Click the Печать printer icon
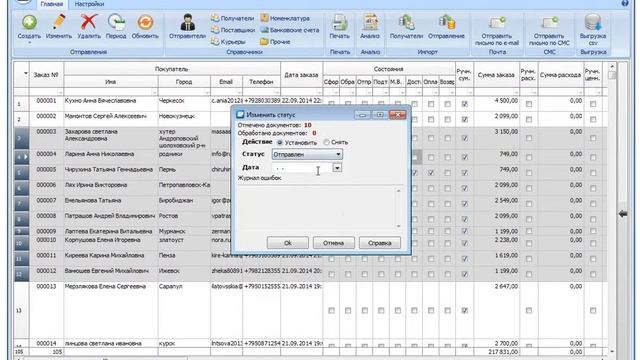 (x=340, y=22)
